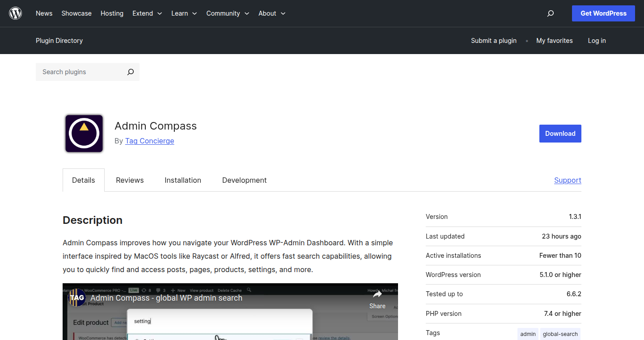Screen dimensions: 644x340
Task: Open My favorites link
Action: point(555,41)
